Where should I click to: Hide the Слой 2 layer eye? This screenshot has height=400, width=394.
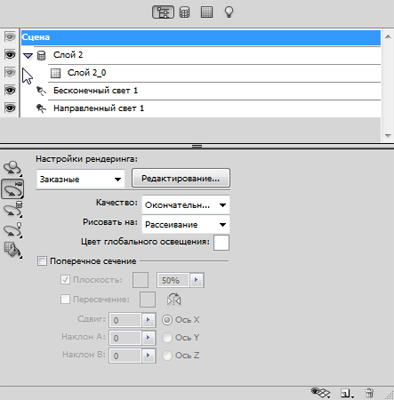point(10,54)
